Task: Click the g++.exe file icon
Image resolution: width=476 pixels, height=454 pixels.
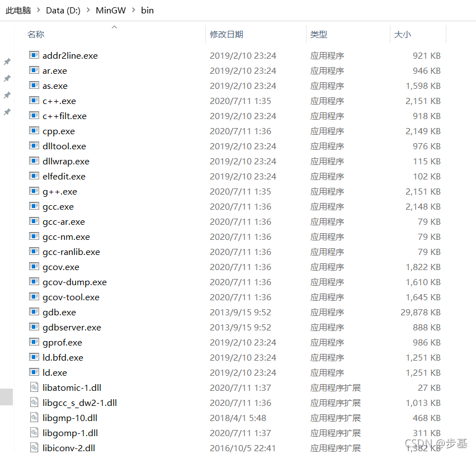Action: tap(34, 191)
